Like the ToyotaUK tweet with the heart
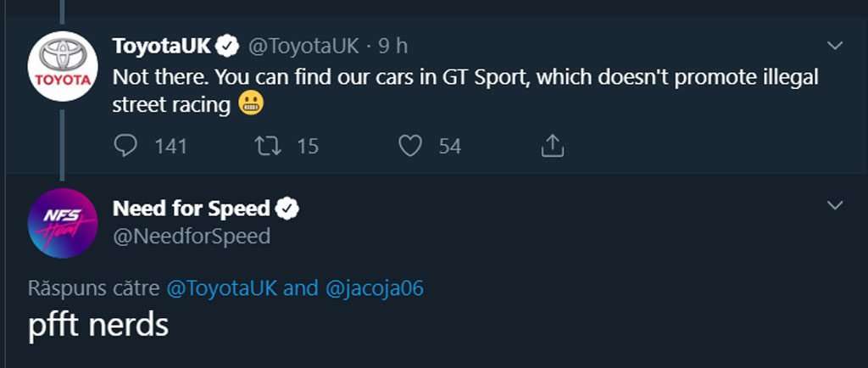This screenshot has width=868, height=368. click(410, 147)
